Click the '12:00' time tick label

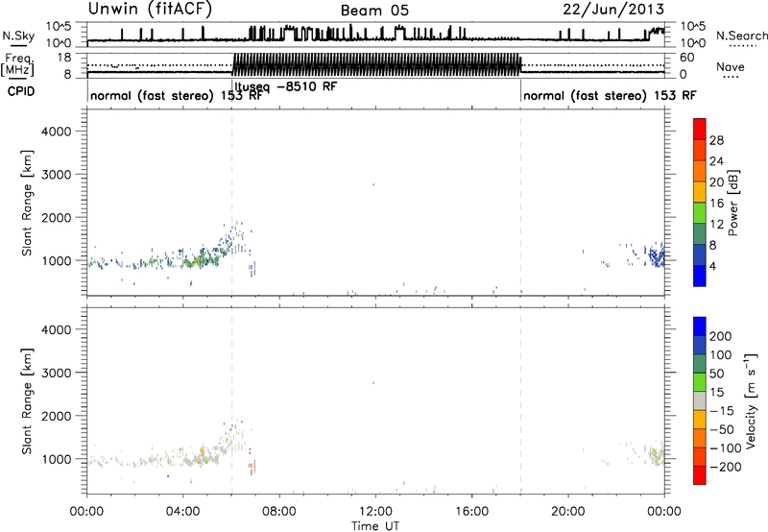tap(375, 512)
